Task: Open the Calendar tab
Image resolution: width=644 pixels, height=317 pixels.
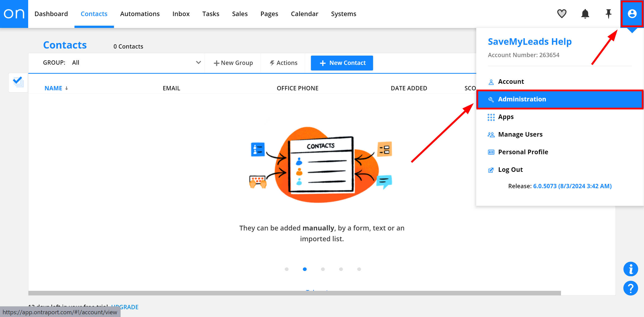Action: (304, 14)
